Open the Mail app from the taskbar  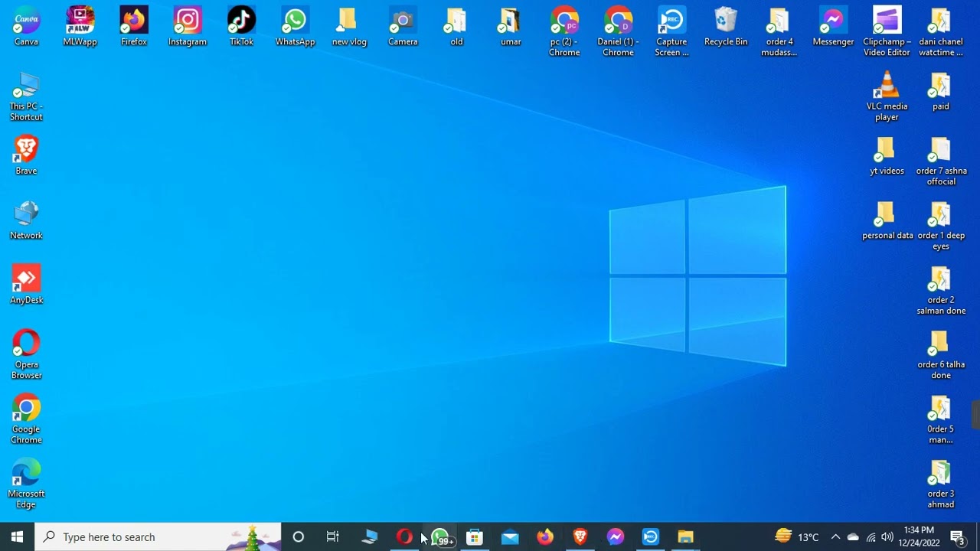click(510, 537)
